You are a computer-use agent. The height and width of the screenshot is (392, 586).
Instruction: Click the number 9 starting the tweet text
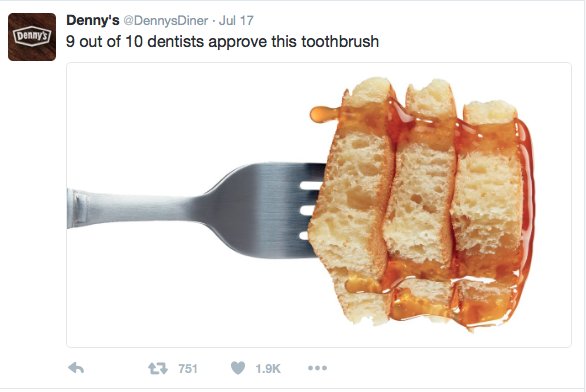click(70, 41)
